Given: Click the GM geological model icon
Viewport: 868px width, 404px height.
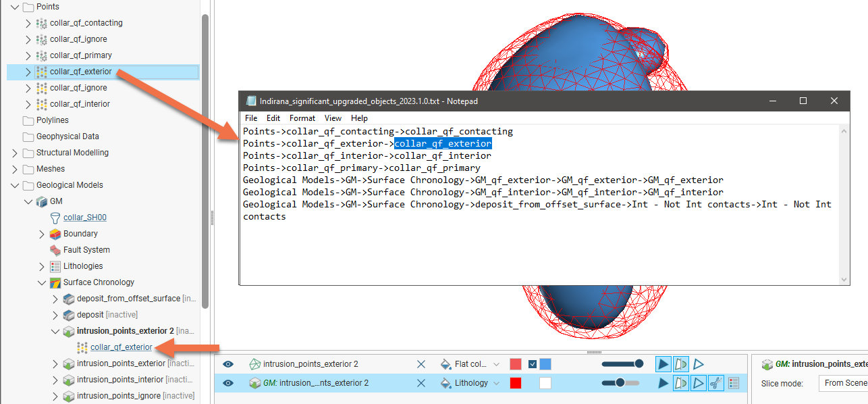Looking at the screenshot, I should point(41,201).
